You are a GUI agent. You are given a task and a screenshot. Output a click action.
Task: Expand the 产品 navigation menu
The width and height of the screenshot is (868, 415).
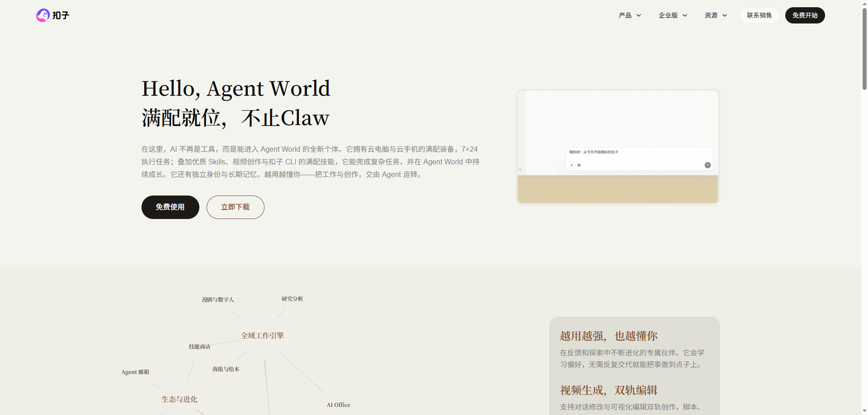click(630, 15)
